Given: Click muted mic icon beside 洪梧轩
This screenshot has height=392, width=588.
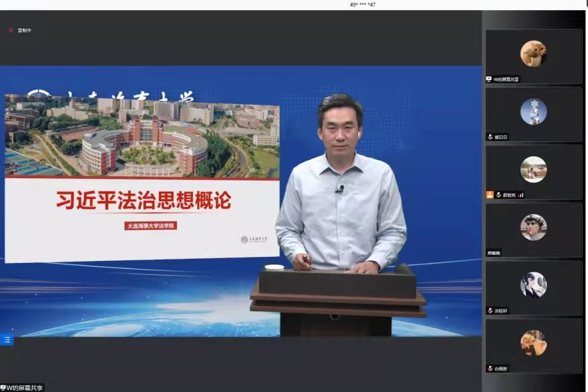Looking at the screenshot, I should coord(490,311).
